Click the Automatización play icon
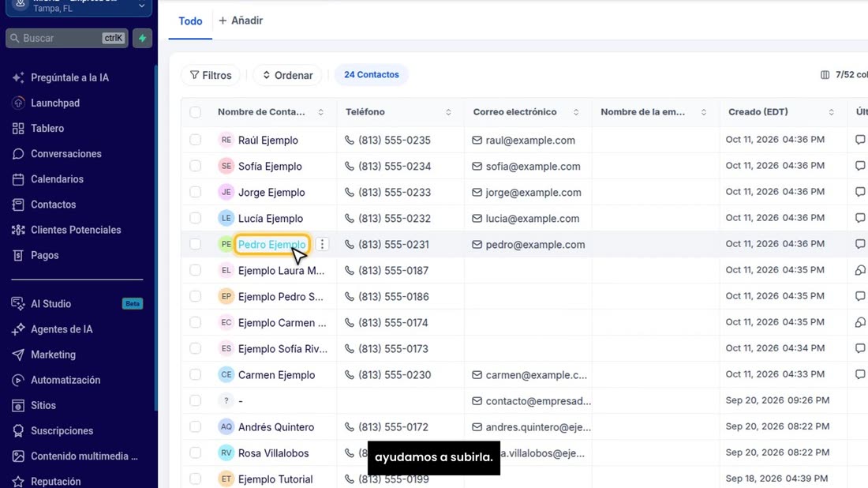The width and height of the screenshot is (868, 488). click(x=18, y=380)
